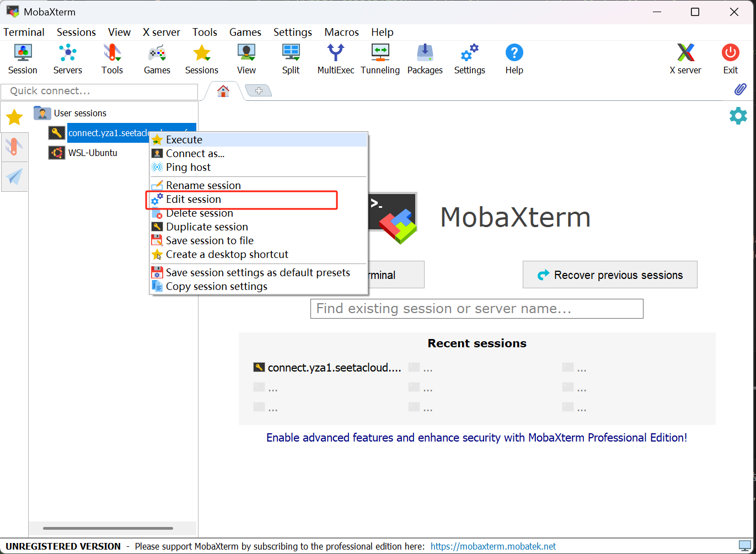This screenshot has width=756, height=554.
Task: Open the Help menu in menu bar
Action: (382, 32)
